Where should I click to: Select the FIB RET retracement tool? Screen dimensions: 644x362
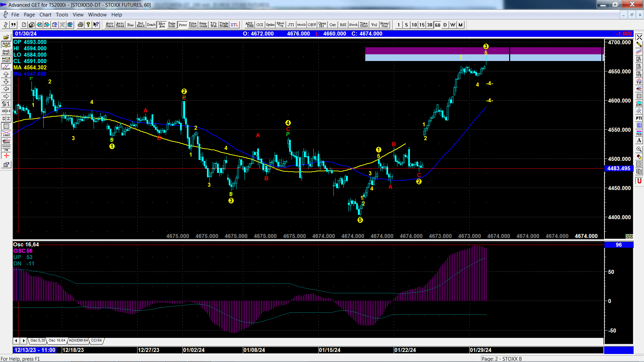tap(639, 59)
